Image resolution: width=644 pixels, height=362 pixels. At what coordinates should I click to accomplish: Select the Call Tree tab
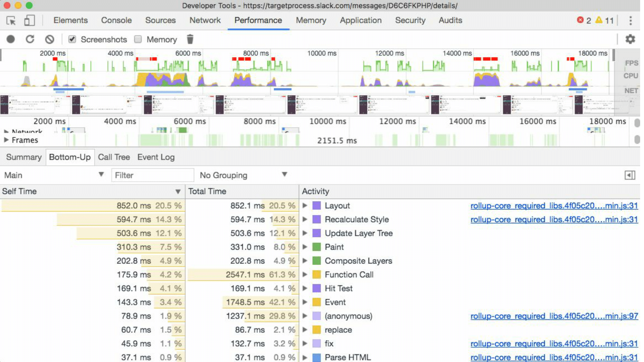pos(114,157)
